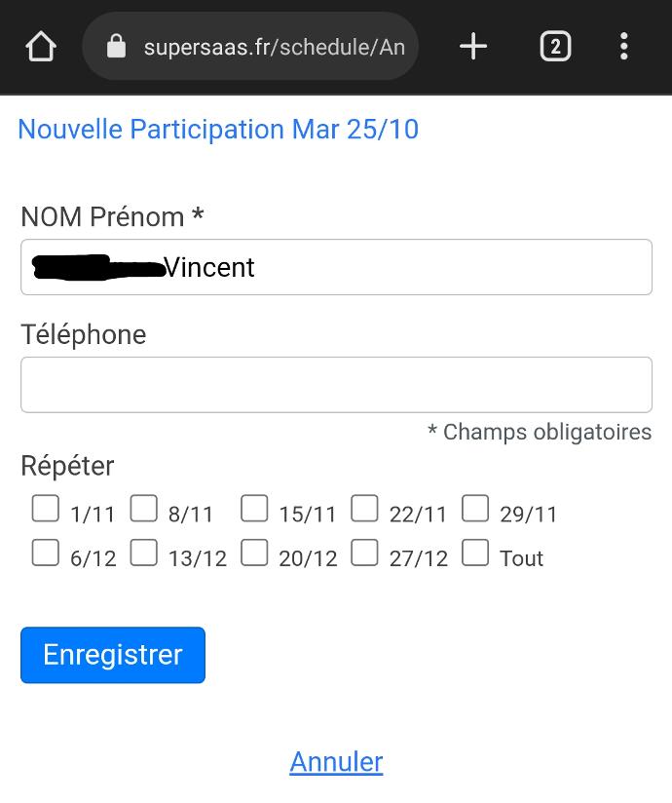
Task: Open the tab switcher showing 2 tabs
Action: (555, 46)
